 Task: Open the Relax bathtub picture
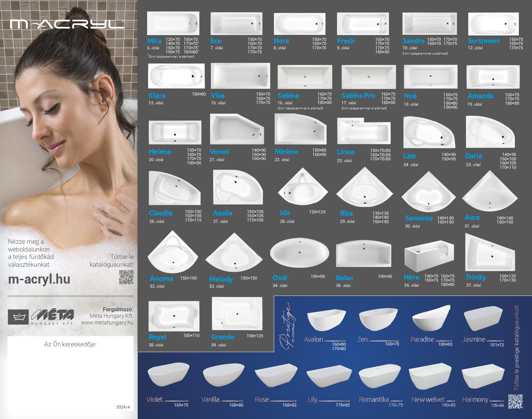pyautogui.click(x=364, y=253)
